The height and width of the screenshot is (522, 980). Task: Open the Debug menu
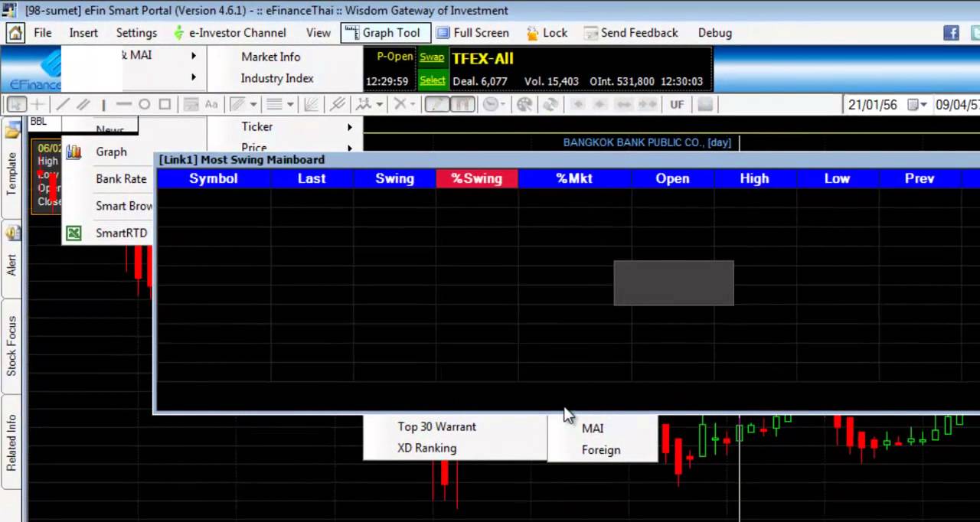(x=715, y=33)
